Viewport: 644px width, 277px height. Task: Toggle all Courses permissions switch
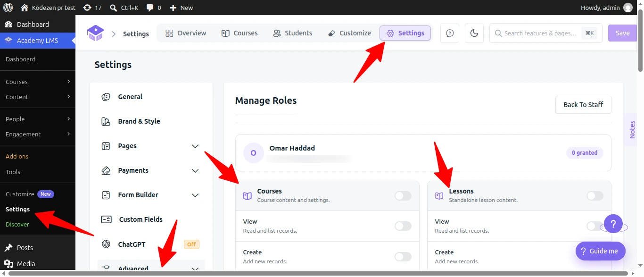[403, 196]
